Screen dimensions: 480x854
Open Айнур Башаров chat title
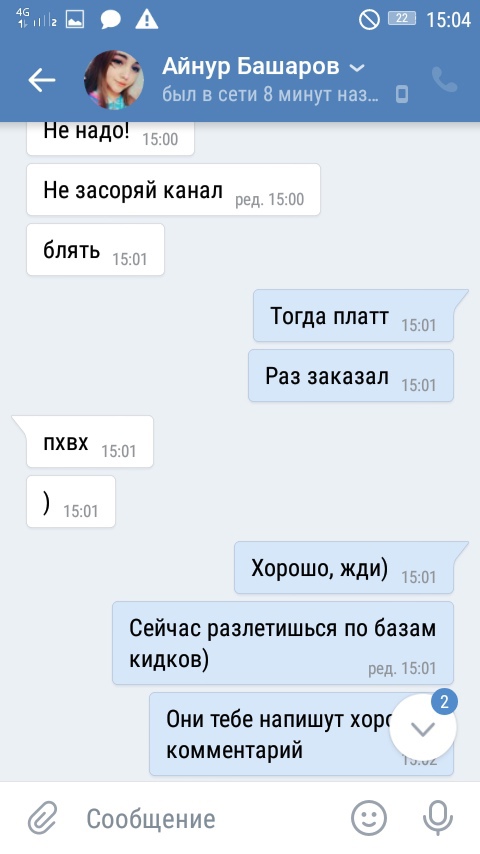point(251,66)
